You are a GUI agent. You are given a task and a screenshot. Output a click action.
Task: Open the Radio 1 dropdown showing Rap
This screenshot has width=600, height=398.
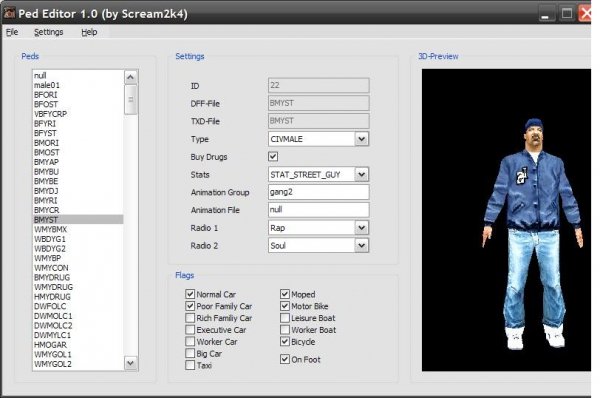point(362,228)
